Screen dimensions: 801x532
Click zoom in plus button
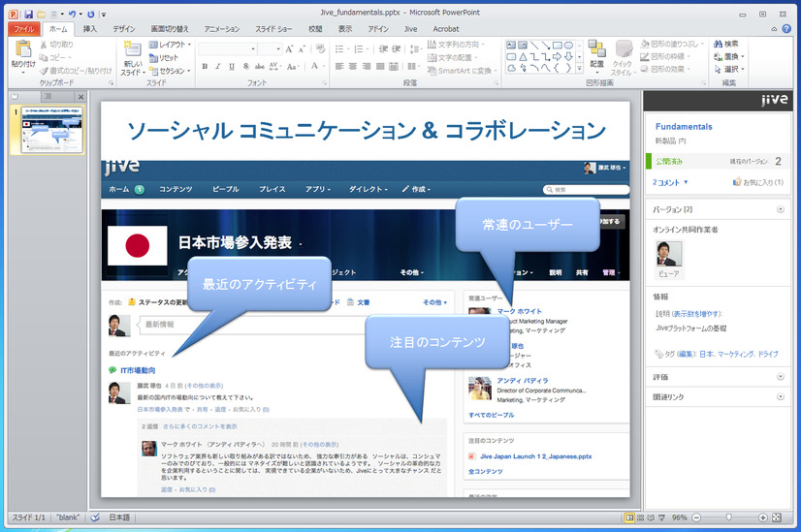click(x=762, y=517)
